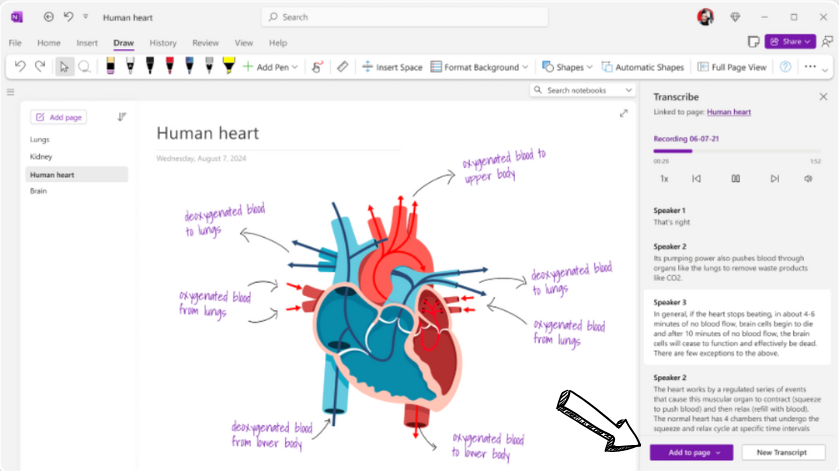The width and height of the screenshot is (839, 471).
Task: Open the Kidney page
Action: (41, 157)
